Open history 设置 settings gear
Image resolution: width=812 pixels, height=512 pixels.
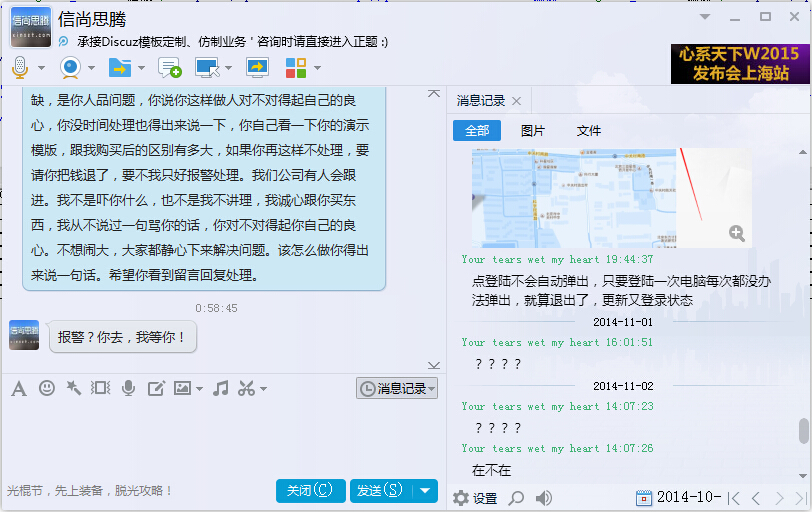475,499
